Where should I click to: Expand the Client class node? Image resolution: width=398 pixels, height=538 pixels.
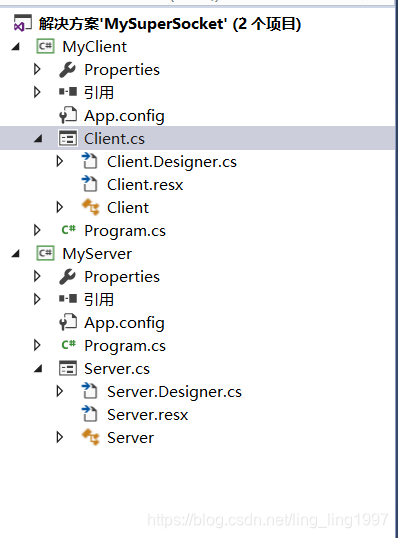60,207
